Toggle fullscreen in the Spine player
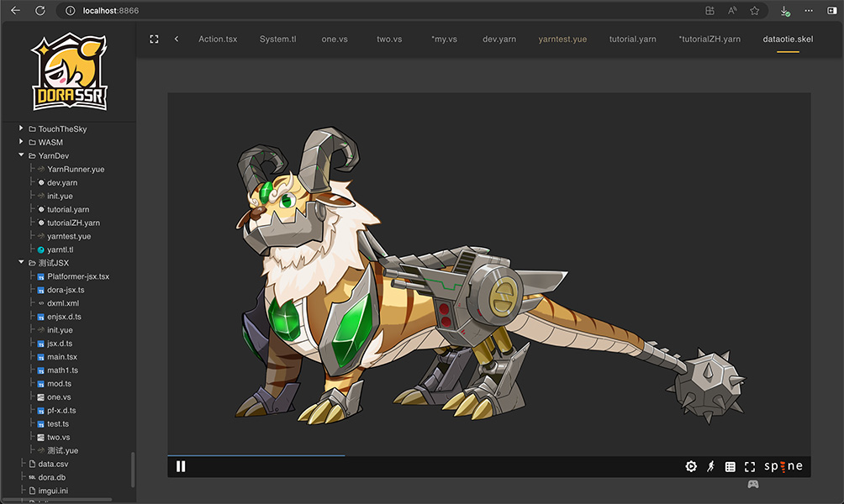 click(x=749, y=466)
